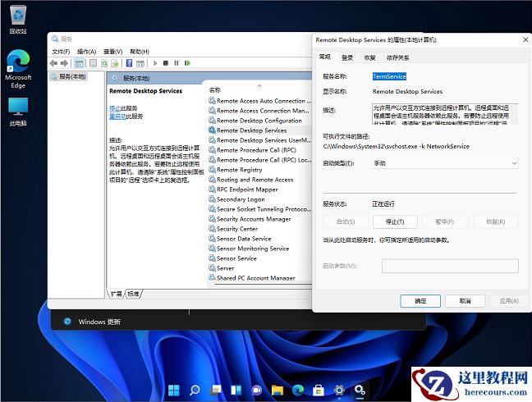Switch to the 标准 view tab
Screen dimensions: 532x402
(x=133, y=294)
